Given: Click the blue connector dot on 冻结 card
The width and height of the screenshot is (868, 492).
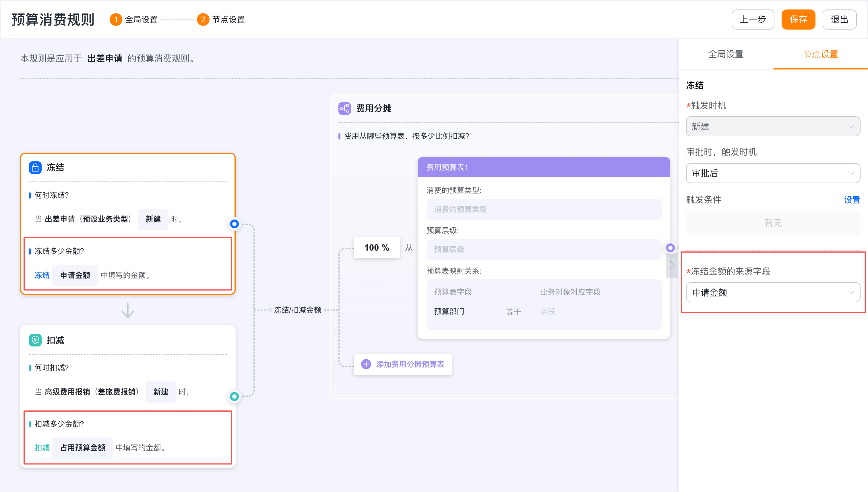Looking at the screenshot, I should click(x=234, y=223).
